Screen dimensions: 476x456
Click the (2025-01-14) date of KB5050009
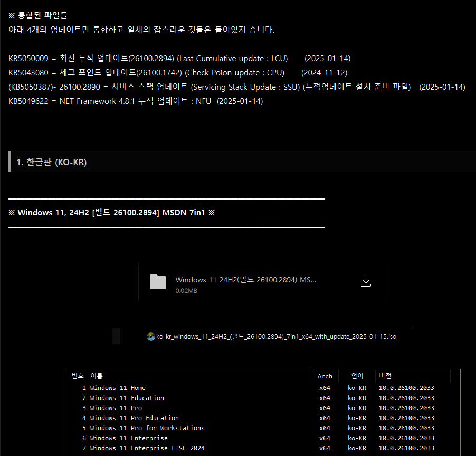(328, 58)
